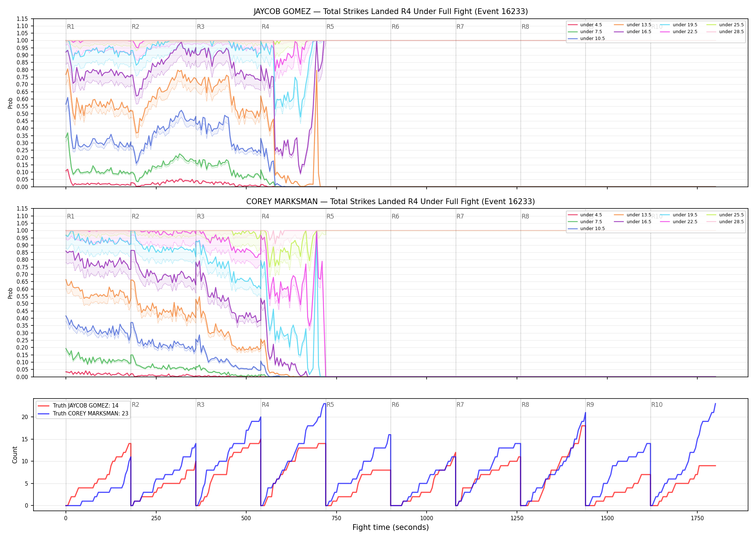Select 'under 13.5' legend entry in Gomez chart
756x540 pixels.
point(633,25)
